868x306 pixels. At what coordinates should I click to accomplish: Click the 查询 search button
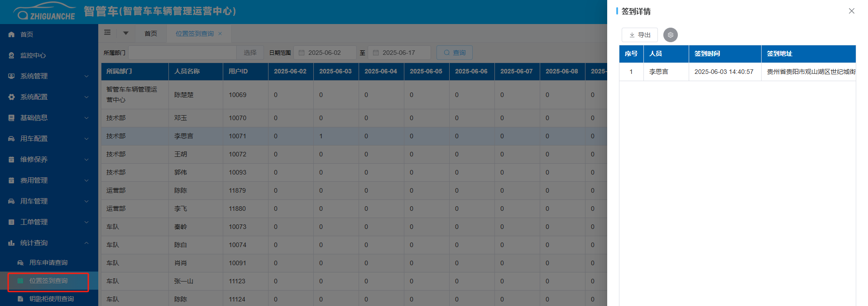click(x=454, y=53)
